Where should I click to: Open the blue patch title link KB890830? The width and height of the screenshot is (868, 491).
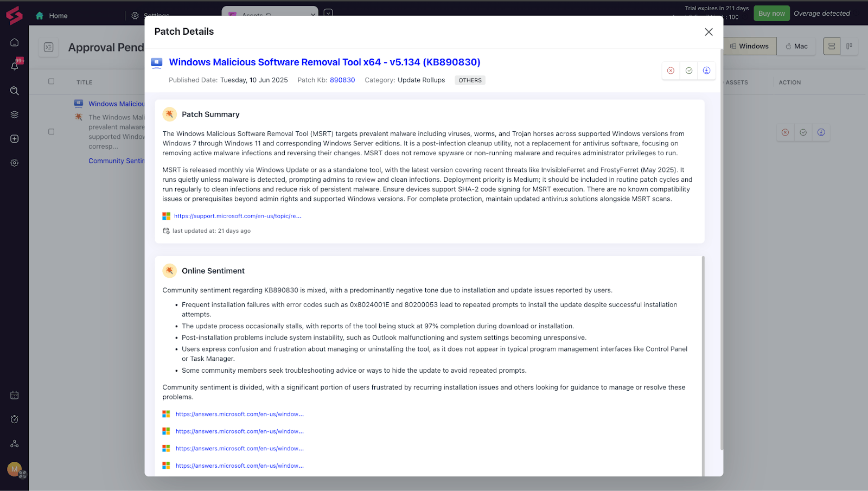[324, 62]
